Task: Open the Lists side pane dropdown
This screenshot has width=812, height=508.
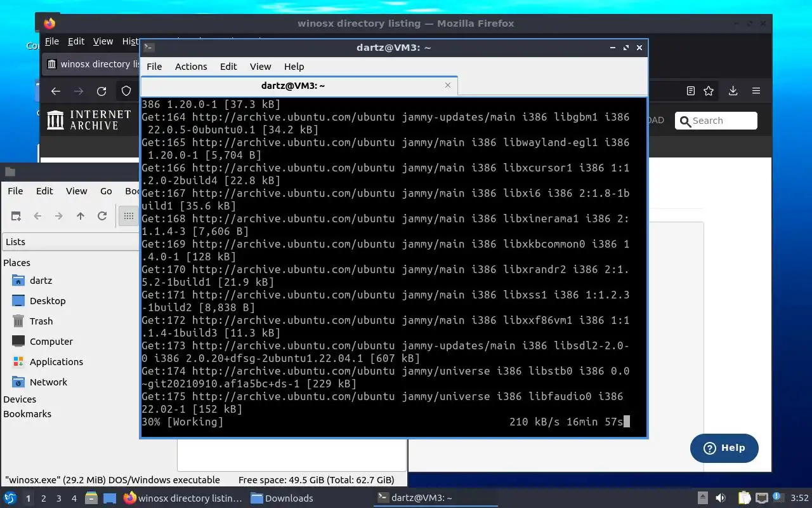Action: 70,241
